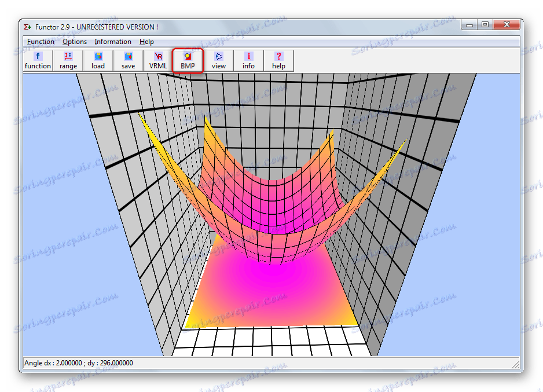Minimize the Functor window
This screenshot has height=392, width=543.
(x=469, y=25)
